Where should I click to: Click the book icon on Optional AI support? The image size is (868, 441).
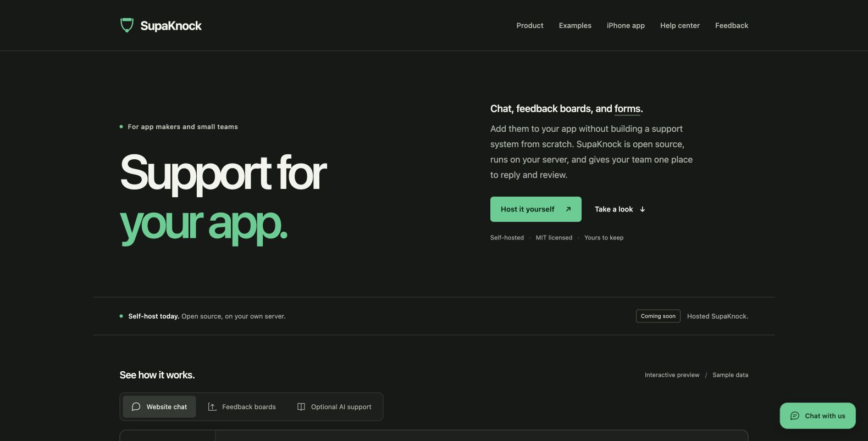pos(301,407)
